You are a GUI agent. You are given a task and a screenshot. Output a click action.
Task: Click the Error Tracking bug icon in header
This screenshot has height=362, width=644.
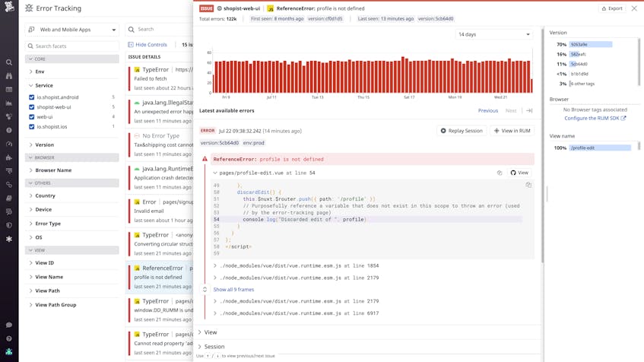pos(29,8)
